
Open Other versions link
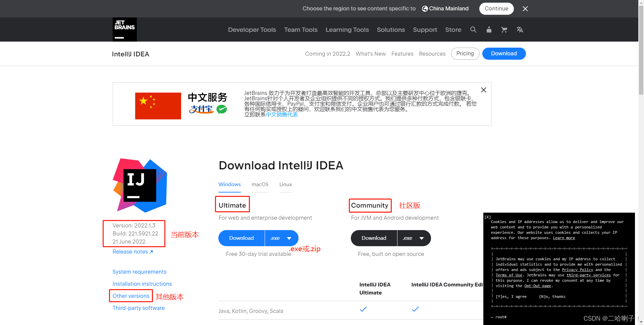click(x=131, y=296)
